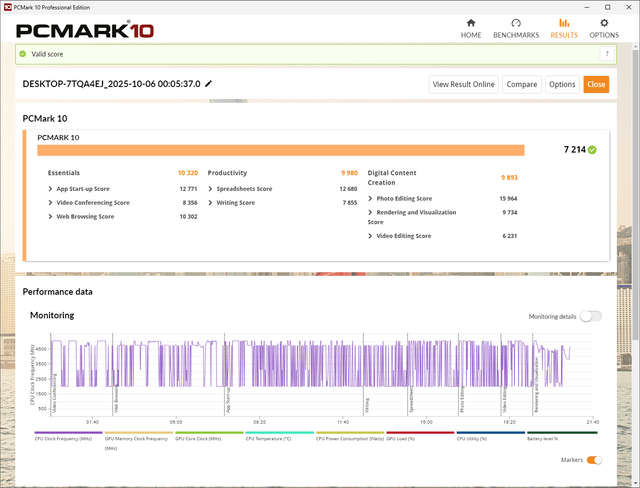Click the Essentials heading
The image size is (640, 488).
(64, 173)
